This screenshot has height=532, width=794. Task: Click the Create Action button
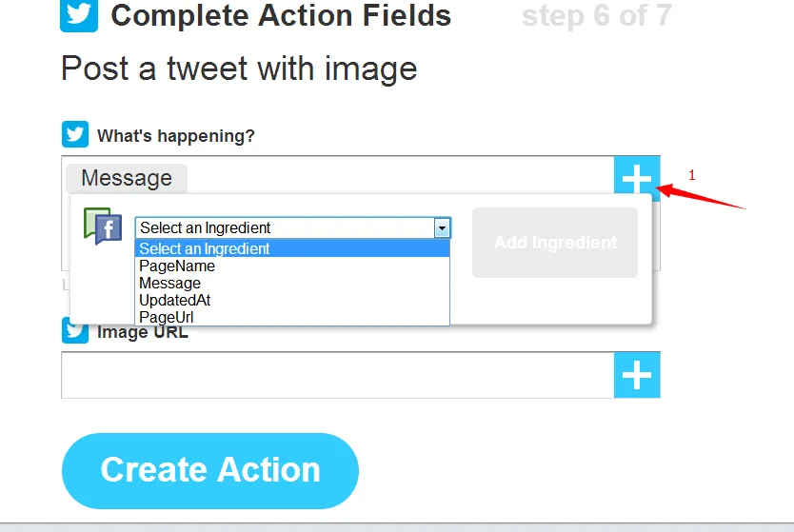(210, 470)
